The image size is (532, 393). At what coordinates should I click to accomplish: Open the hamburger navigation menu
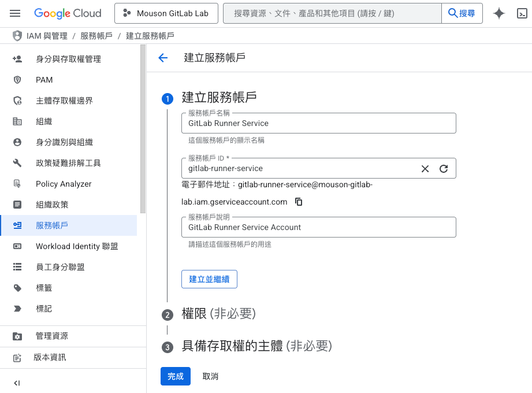point(15,13)
